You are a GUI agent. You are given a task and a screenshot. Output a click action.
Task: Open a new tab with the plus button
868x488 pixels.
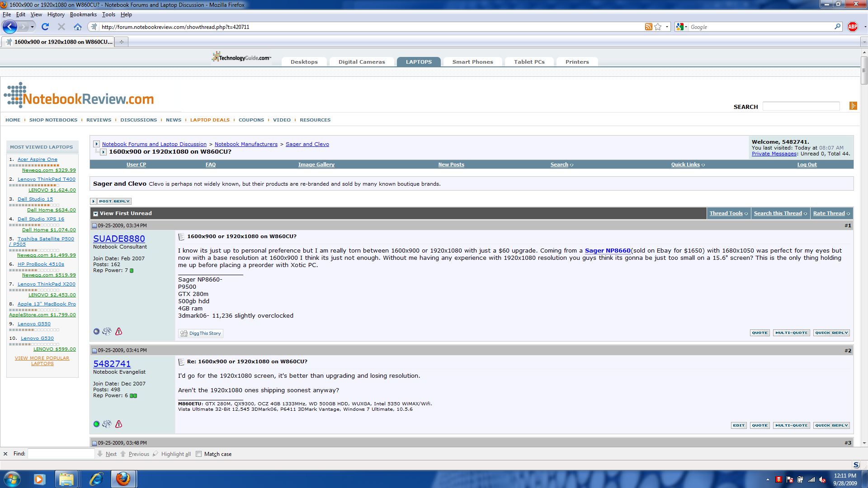(x=121, y=42)
